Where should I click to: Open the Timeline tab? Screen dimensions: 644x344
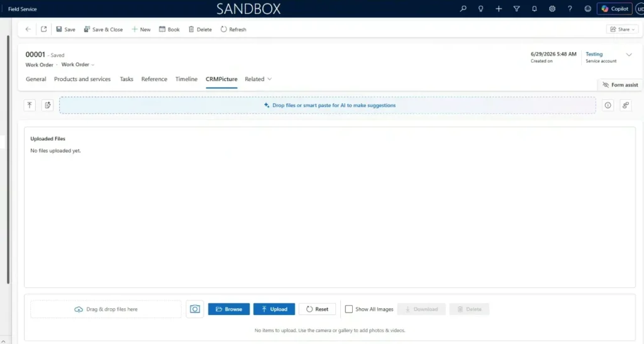[x=186, y=79]
